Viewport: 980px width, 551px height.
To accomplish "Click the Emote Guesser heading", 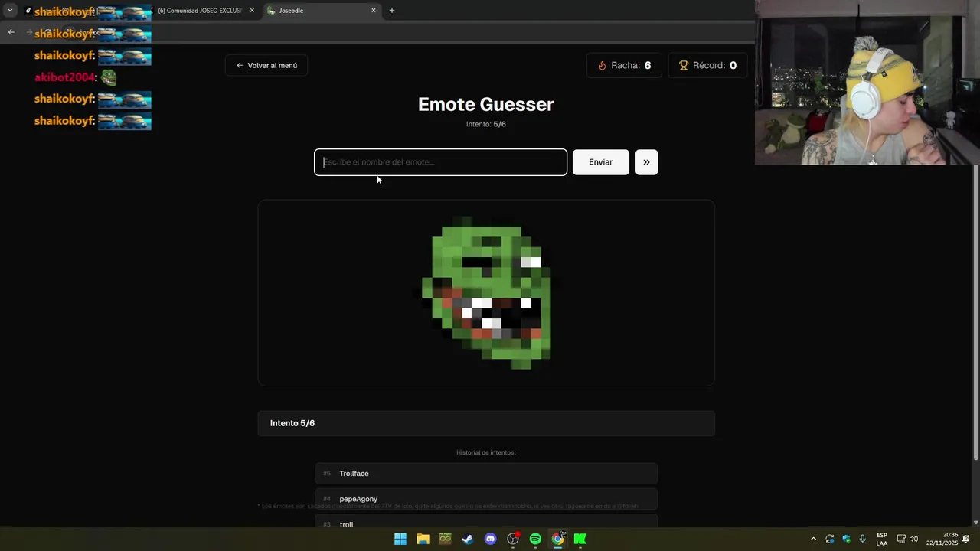I will (x=485, y=104).
